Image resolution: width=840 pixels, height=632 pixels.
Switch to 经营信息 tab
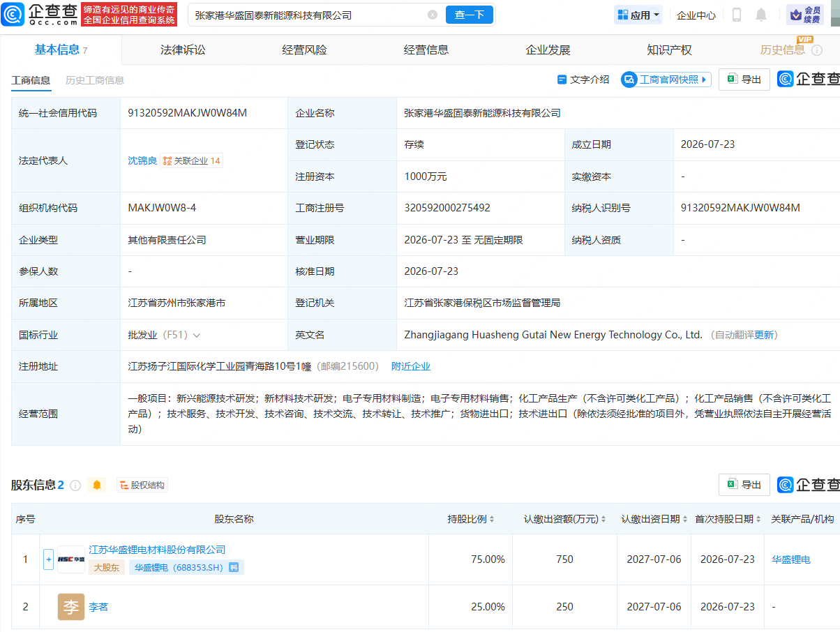[x=426, y=50]
